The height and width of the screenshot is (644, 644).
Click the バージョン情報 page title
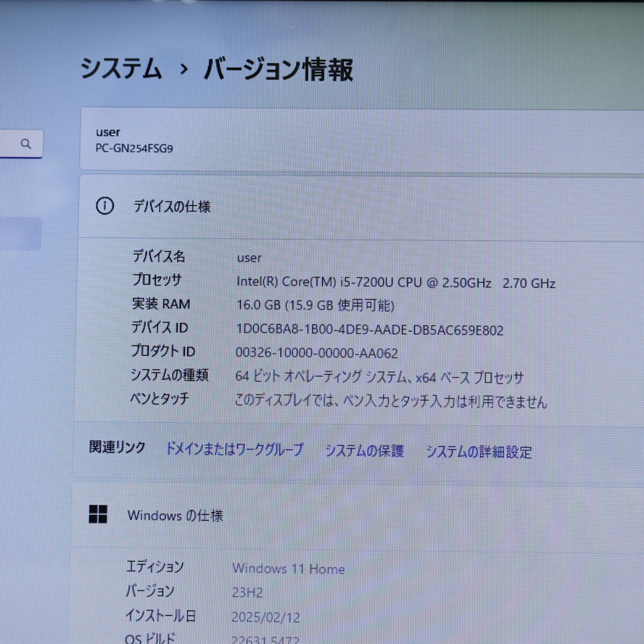click(279, 70)
